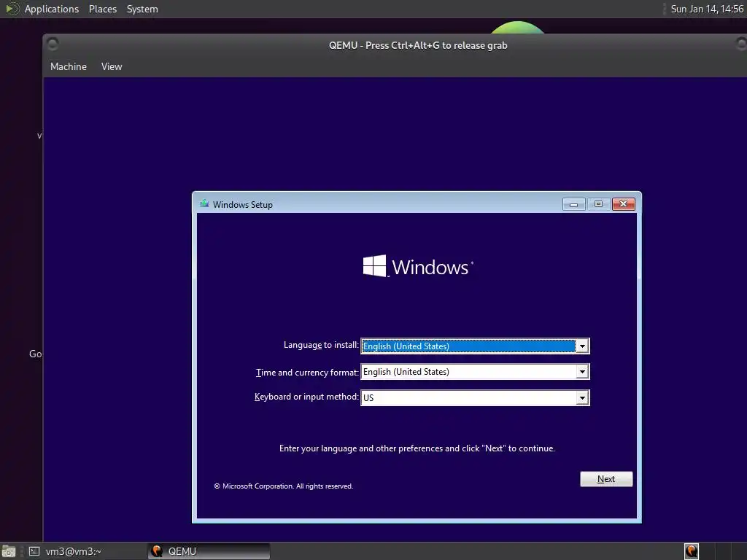747x560 pixels.
Task: Click the clock showing Sun Jan 14, 14:56
Action: point(707,9)
